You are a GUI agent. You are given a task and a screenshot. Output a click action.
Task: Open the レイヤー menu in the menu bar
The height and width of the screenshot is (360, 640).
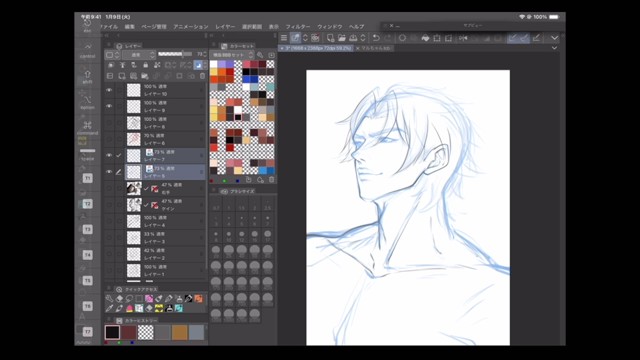[x=225, y=27]
